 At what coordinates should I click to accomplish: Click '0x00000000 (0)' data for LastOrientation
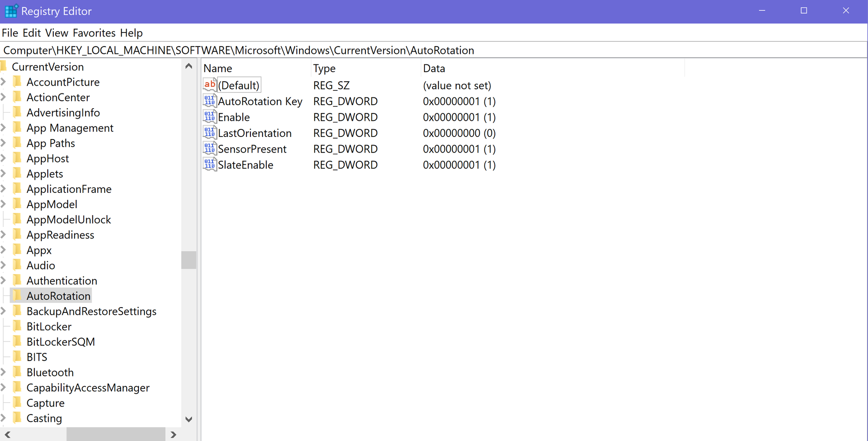(459, 133)
